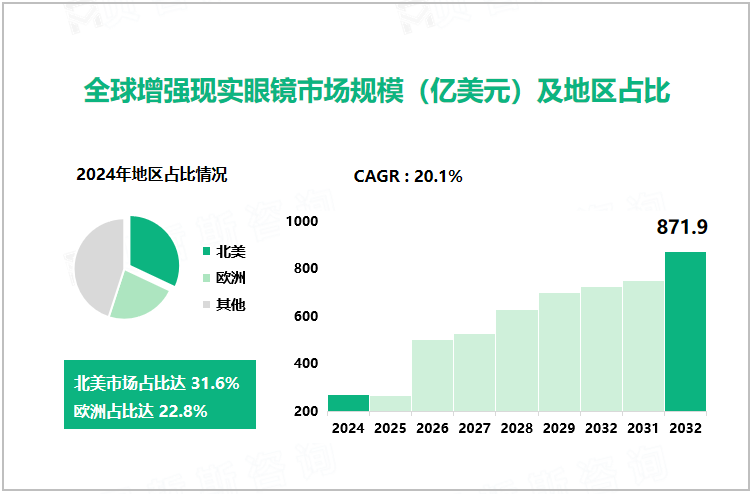Click the bar above the 2031 label
Screen dimensions: 753x494
coord(643,347)
